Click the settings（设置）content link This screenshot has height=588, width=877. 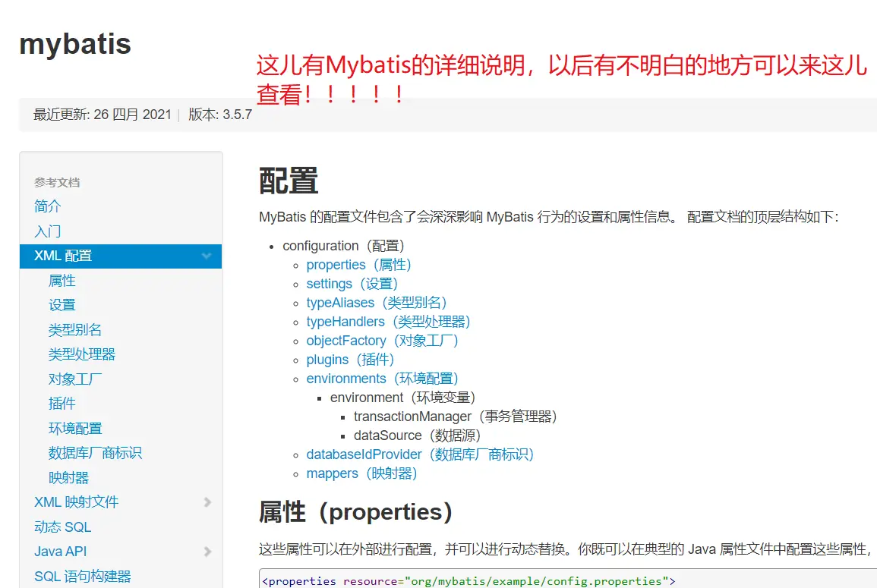pos(352,284)
